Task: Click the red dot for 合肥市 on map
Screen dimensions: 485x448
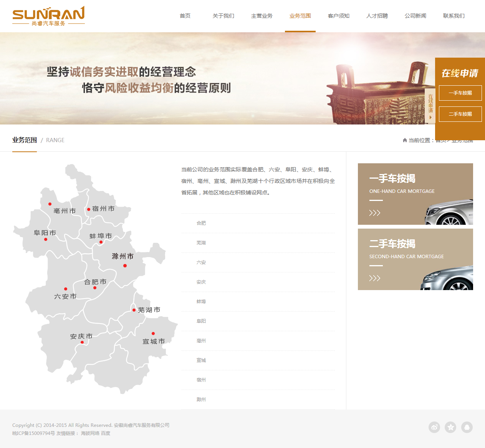Action: click(x=95, y=288)
